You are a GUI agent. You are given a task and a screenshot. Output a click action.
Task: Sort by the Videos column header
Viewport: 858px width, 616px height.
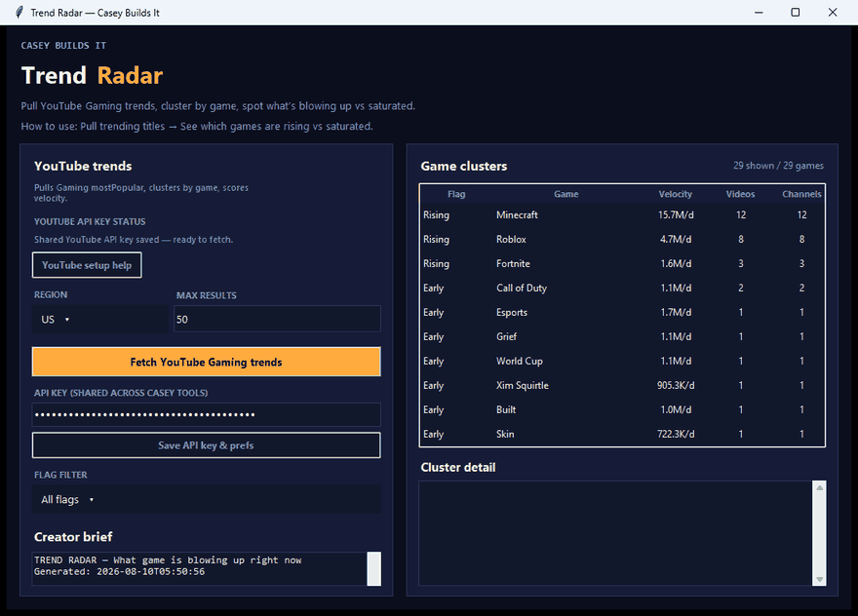[740, 194]
